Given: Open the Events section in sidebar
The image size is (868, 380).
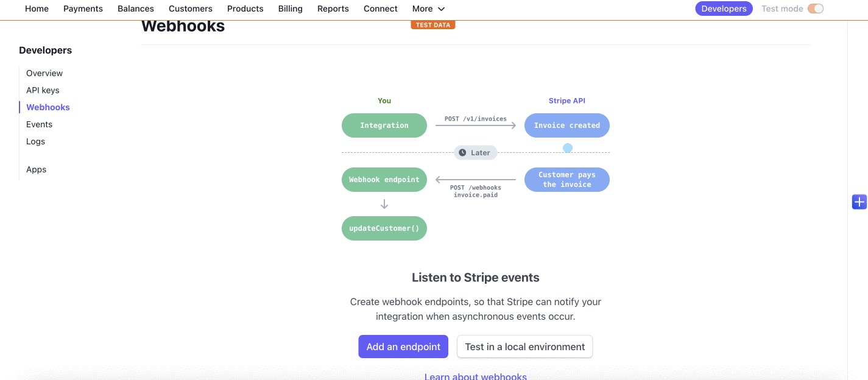Looking at the screenshot, I should click(x=39, y=124).
